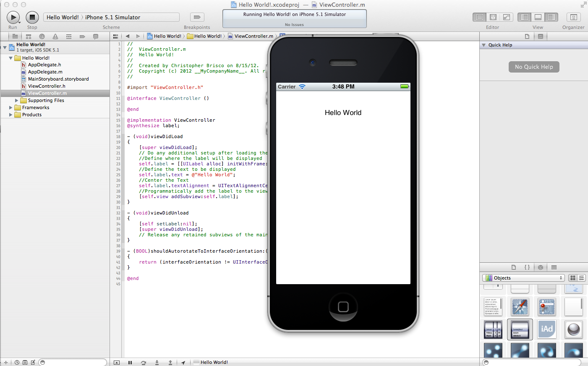Toggle the Breakpoints button
The width and height of the screenshot is (588, 366).
(x=197, y=17)
